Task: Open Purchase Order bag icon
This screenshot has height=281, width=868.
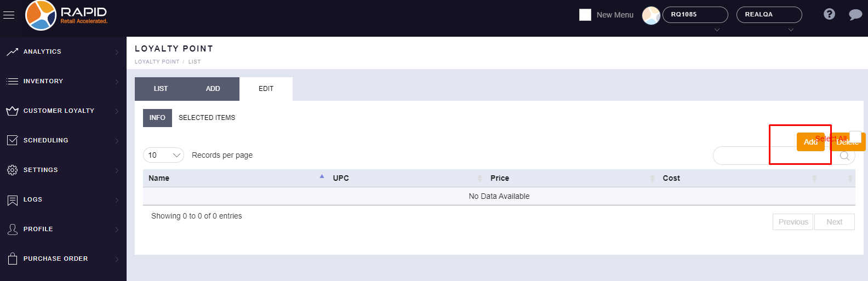Action: [x=12, y=259]
